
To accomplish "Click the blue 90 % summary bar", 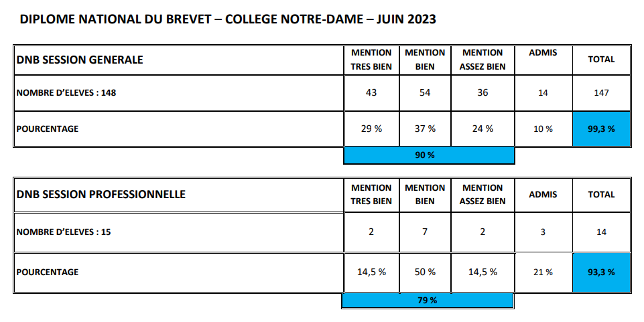I will click(x=429, y=155).
